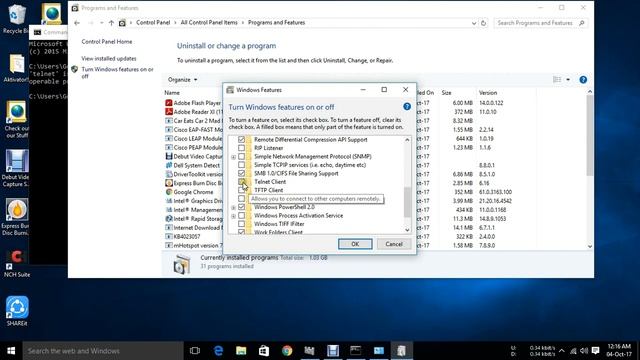
Task: Click Programs and Features help icon
Action: pyautogui.click(x=583, y=80)
